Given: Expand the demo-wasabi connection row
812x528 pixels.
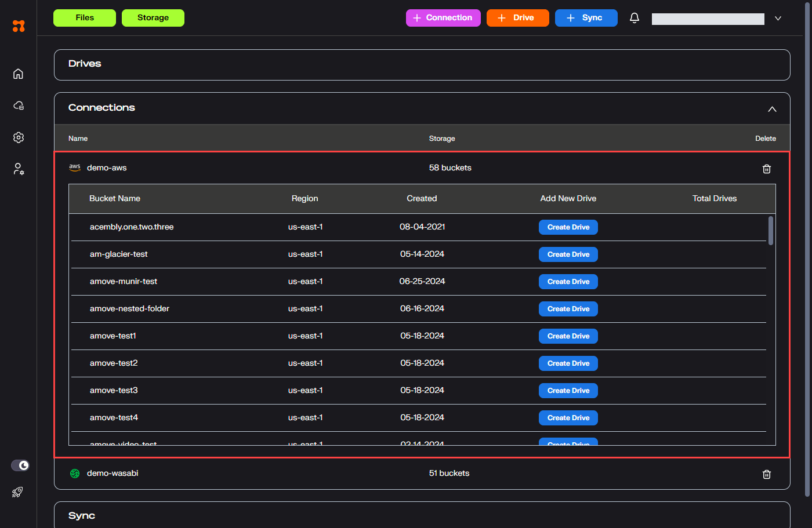Looking at the screenshot, I should (113, 474).
